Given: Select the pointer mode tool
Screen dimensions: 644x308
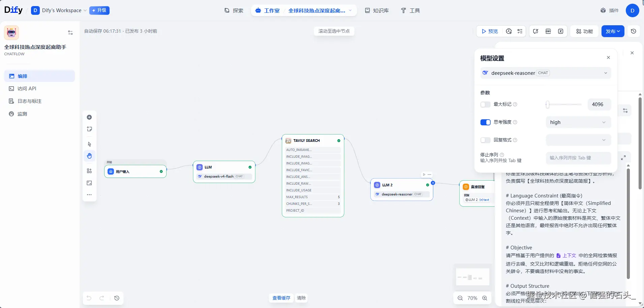Looking at the screenshot, I should pos(89,144).
